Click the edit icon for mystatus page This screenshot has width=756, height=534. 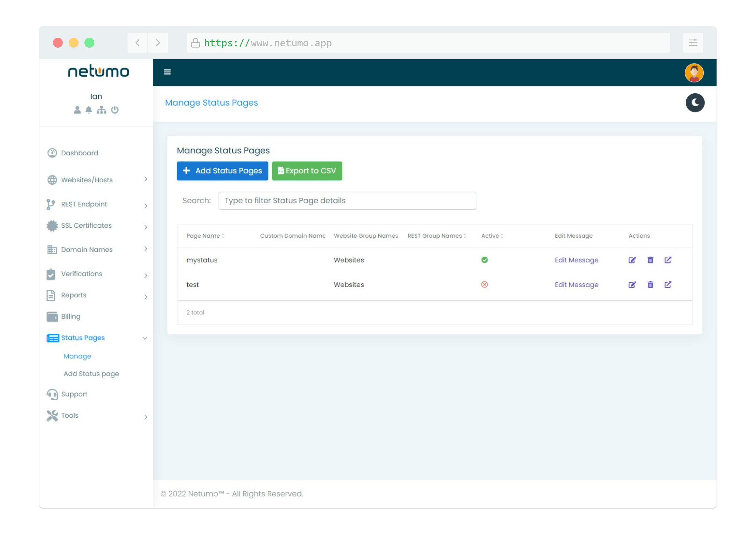632,260
